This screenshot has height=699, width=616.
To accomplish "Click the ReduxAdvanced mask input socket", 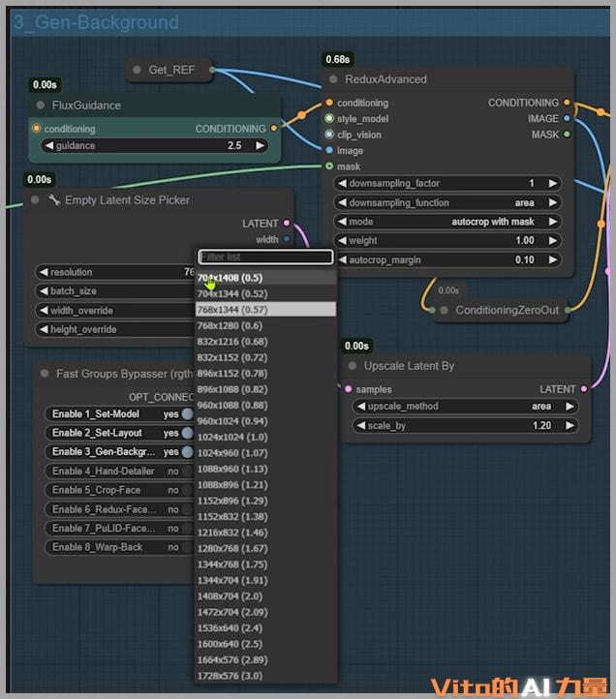I will click(329, 166).
